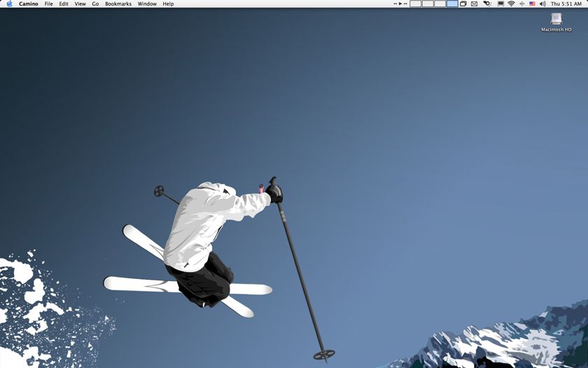
Task: Switch to the third desktop space box
Action: pos(440,4)
